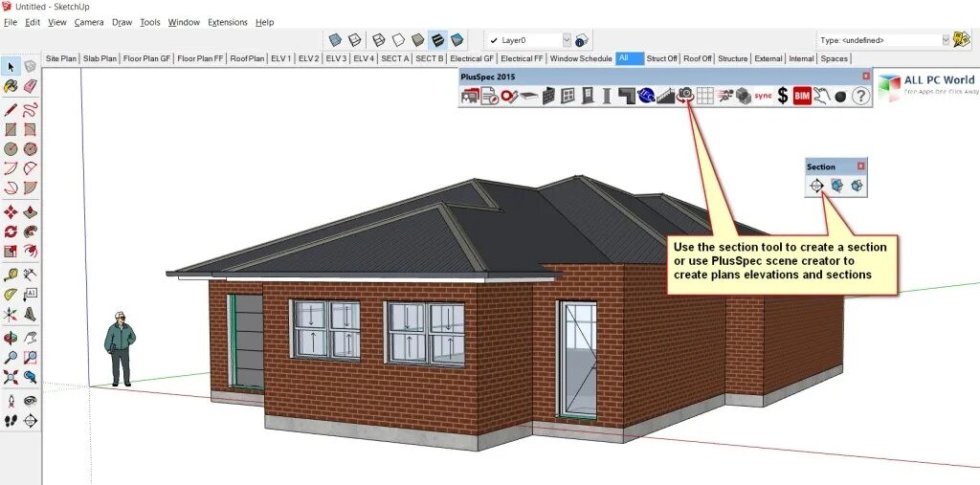Close the PlusSpec 2015 toolbar

865,77
